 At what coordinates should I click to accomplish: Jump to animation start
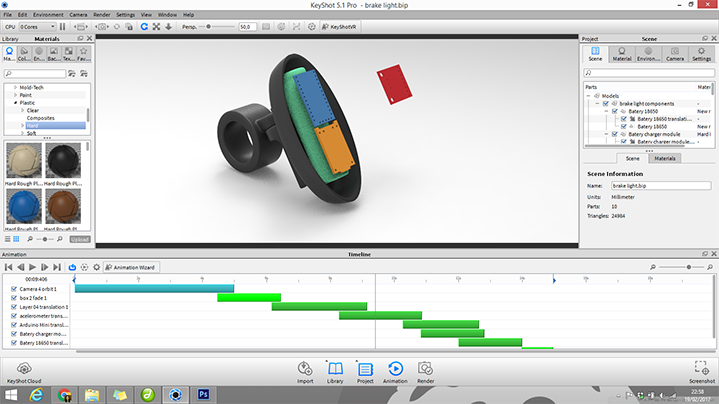[x=8, y=267]
